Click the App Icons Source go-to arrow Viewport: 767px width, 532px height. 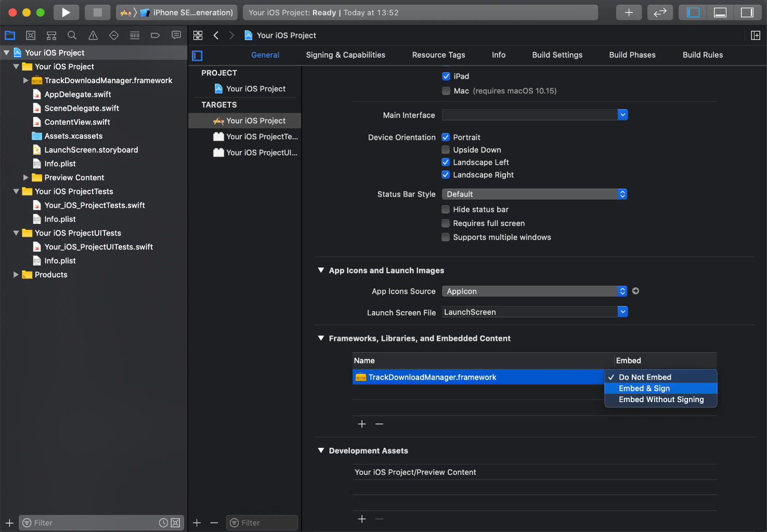coord(635,291)
